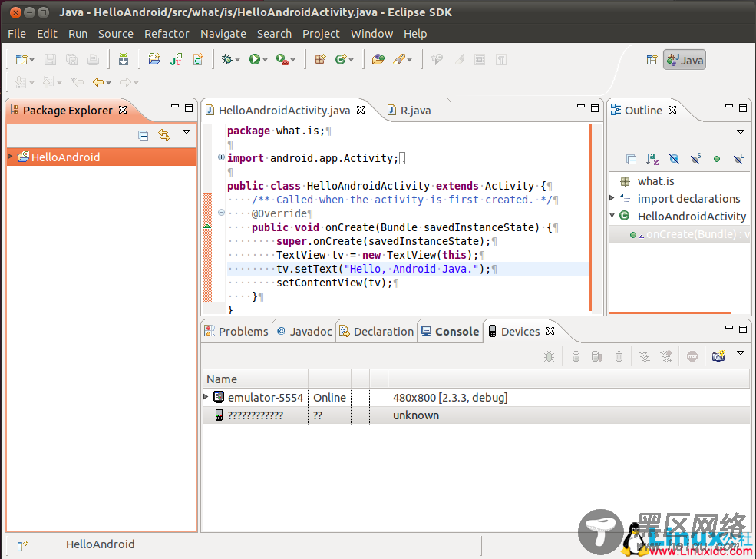Toggle Hide Non-Public Members green dot in Outline
The width and height of the screenshot is (756, 559).
point(717,159)
